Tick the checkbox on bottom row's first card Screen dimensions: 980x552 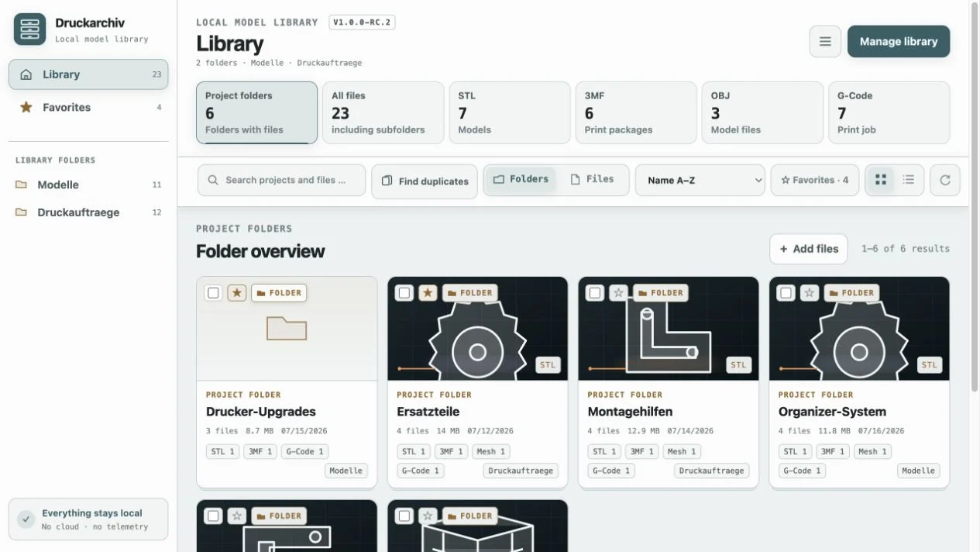coord(213,516)
